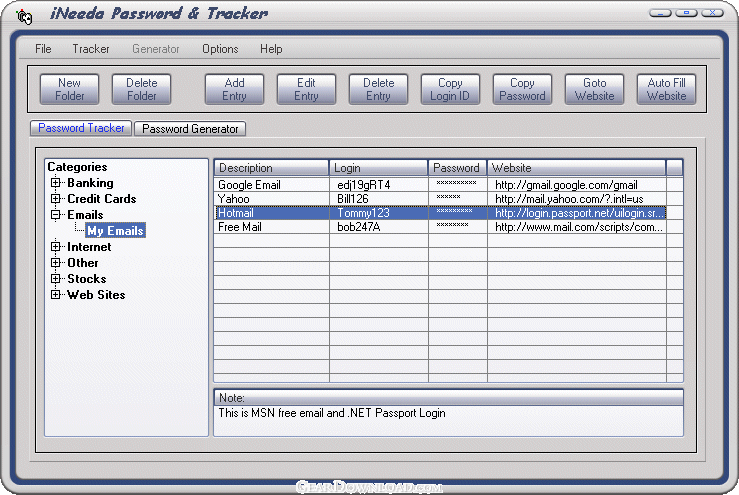The image size is (739, 495).
Task: Expand the Internet category
Action: tap(56, 247)
